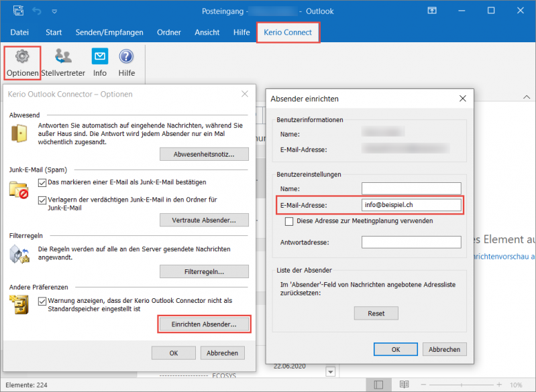Toggle junk e-mail marking confirmation checkbox
The height and width of the screenshot is (392, 536).
[x=43, y=182]
